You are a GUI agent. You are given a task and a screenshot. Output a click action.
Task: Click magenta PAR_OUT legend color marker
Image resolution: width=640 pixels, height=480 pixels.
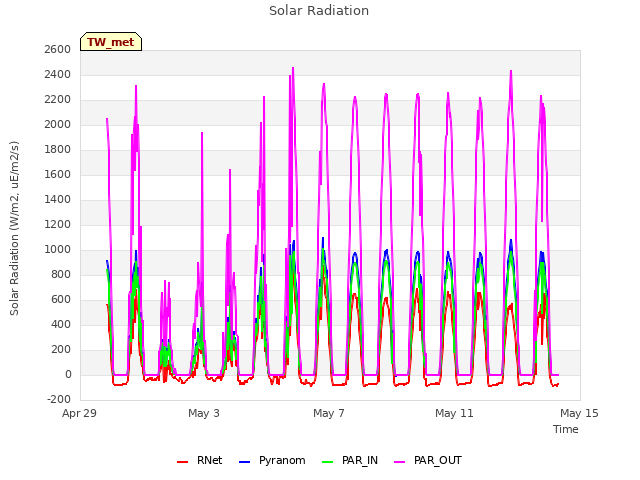click(400, 462)
